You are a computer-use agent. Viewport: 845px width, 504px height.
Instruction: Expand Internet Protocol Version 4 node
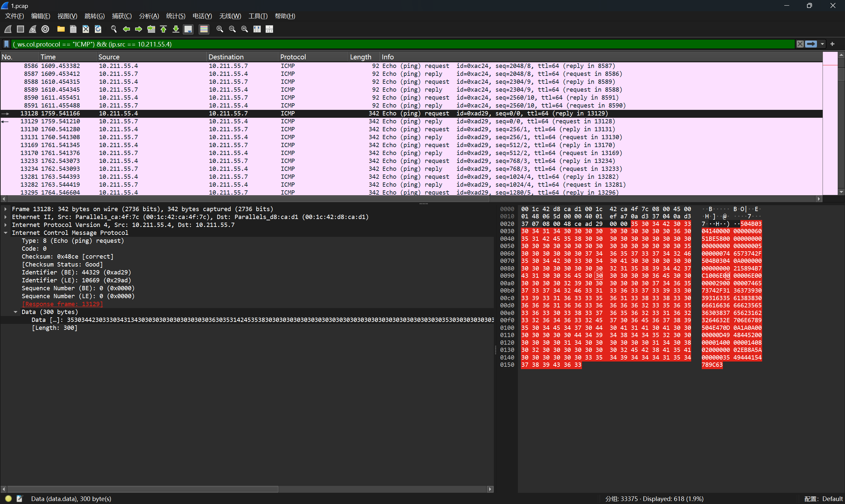click(6, 225)
